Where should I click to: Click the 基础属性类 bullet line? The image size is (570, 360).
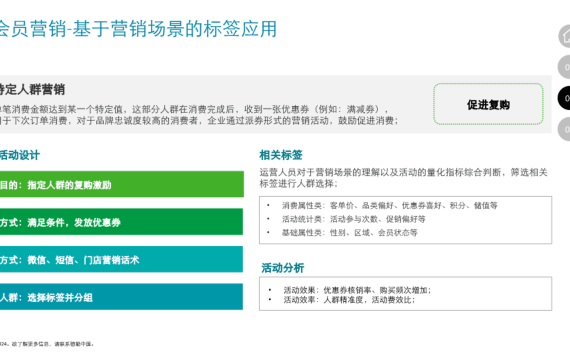coord(349,233)
